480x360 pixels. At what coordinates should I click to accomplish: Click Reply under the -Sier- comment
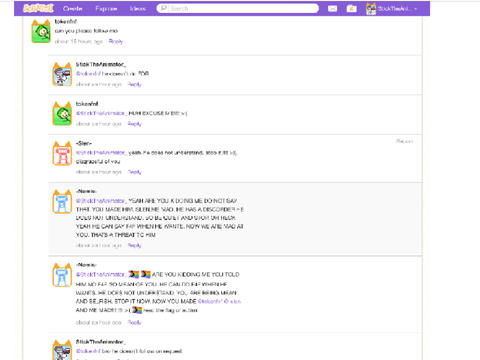134,172
